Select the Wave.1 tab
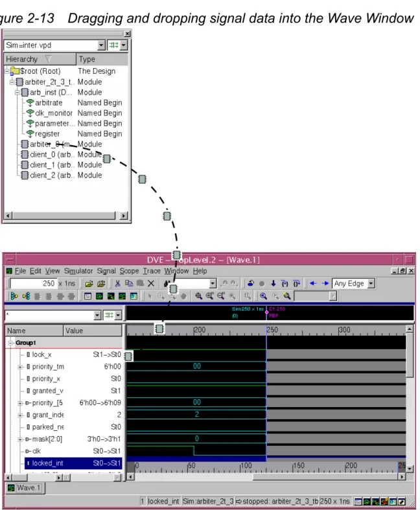 point(26,487)
